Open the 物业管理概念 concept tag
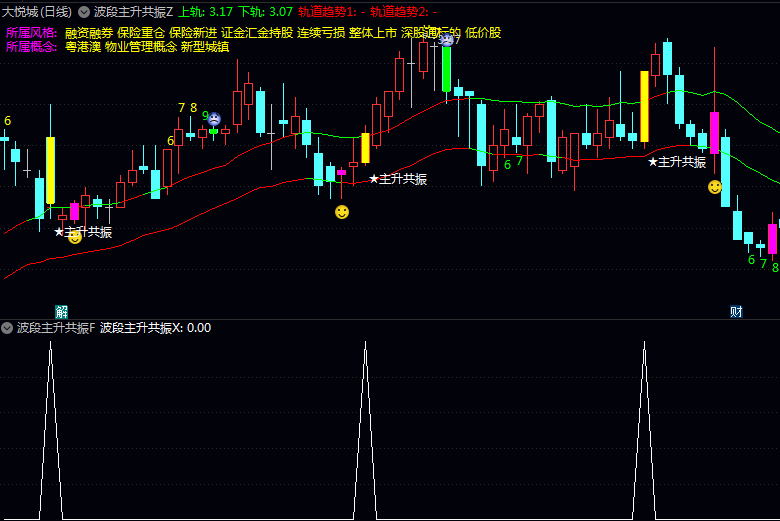The image size is (780, 521). point(141,47)
